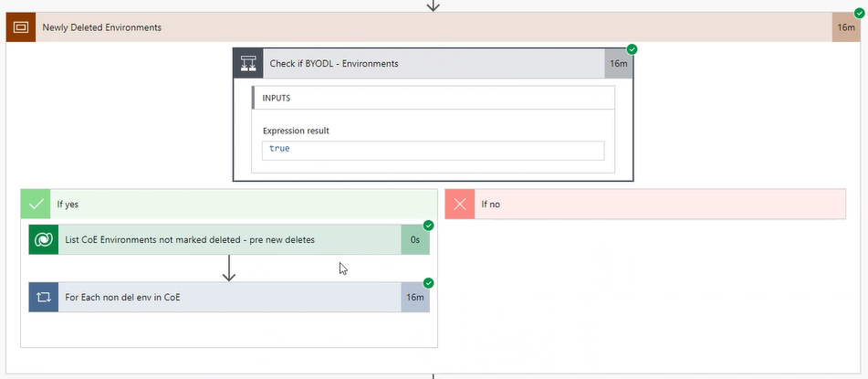The width and height of the screenshot is (868, 379).
Task: Click the Dataverse icon on List CoE Environments
Action: pos(44,240)
